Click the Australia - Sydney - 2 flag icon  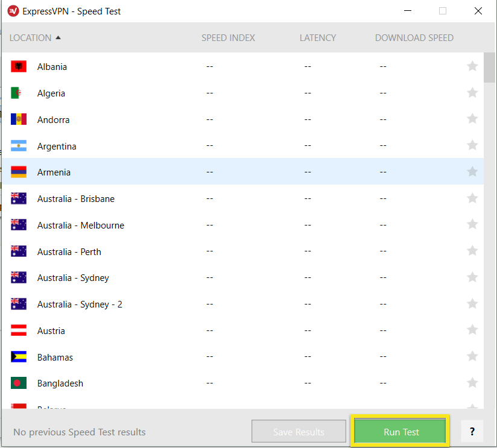coord(19,304)
